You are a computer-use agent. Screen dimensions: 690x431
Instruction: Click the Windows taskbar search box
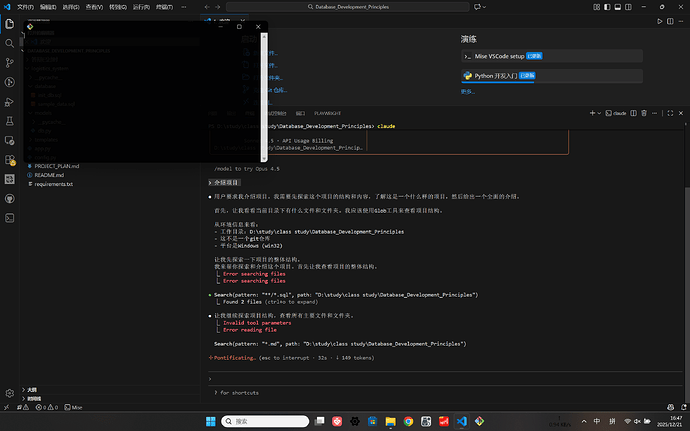(265, 421)
